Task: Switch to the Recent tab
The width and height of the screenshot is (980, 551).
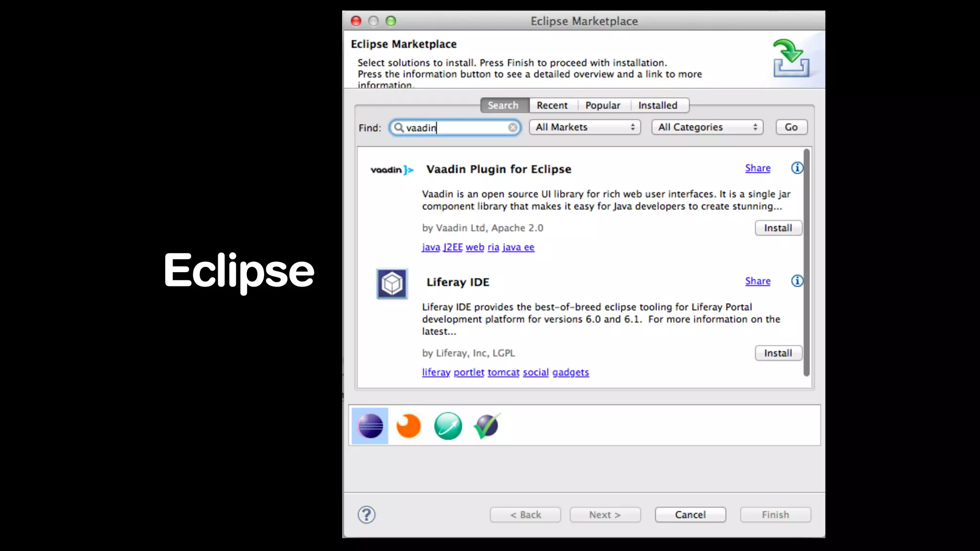Action: click(x=552, y=105)
